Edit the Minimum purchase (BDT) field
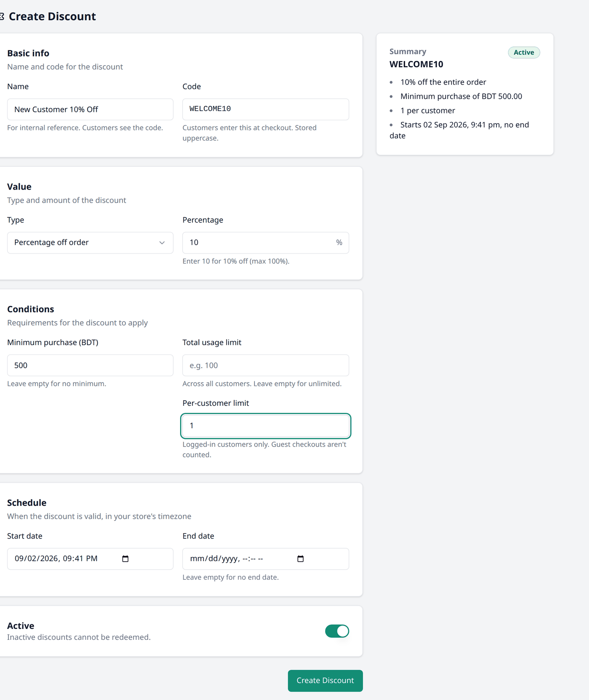Image resolution: width=589 pixels, height=700 pixels. 90,365
